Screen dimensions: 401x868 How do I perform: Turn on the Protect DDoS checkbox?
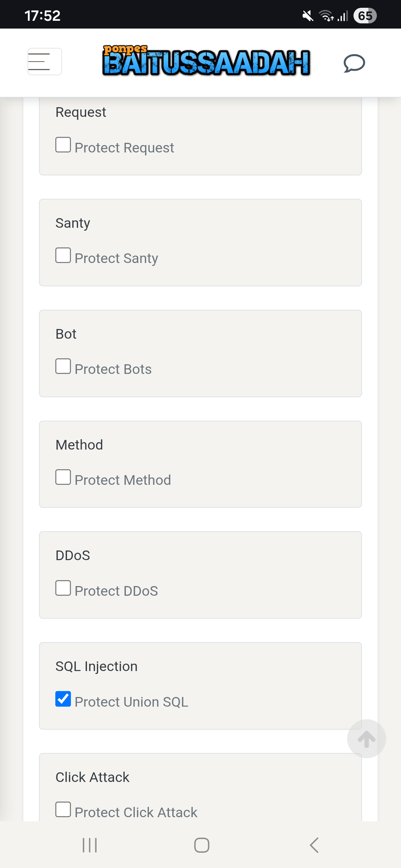[x=63, y=588]
